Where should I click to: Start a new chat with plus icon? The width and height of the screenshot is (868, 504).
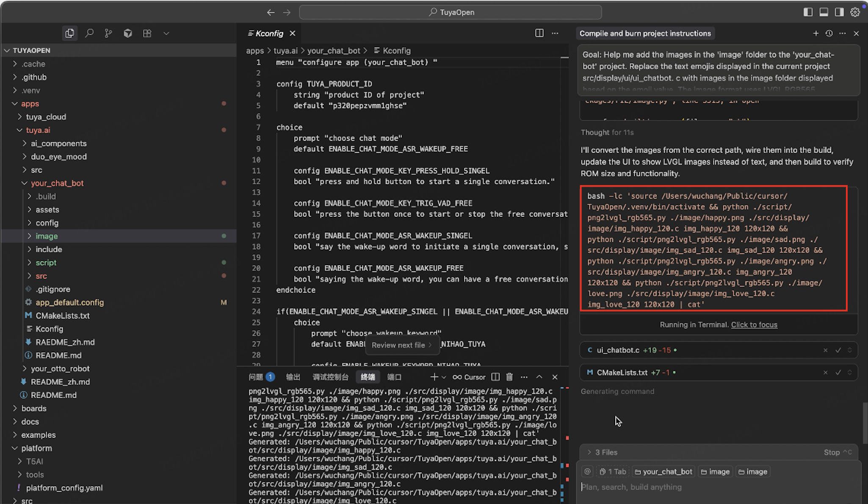(815, 33)
